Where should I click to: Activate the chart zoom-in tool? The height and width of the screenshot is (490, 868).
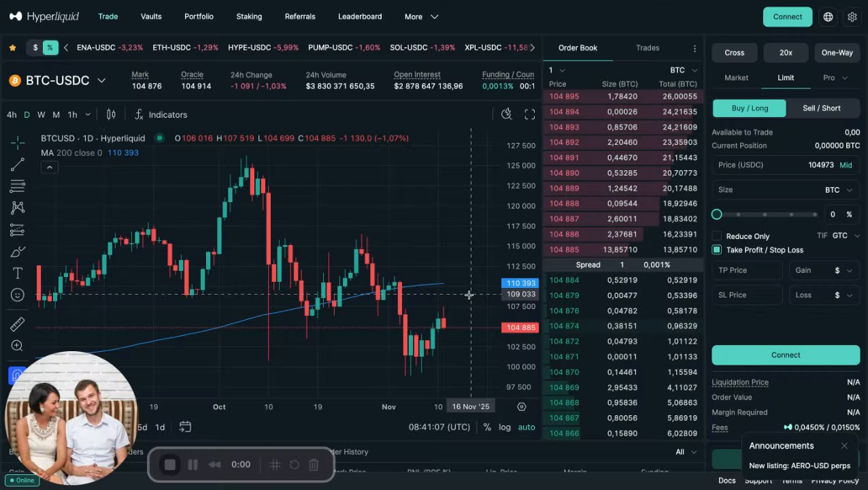point(18,346)
